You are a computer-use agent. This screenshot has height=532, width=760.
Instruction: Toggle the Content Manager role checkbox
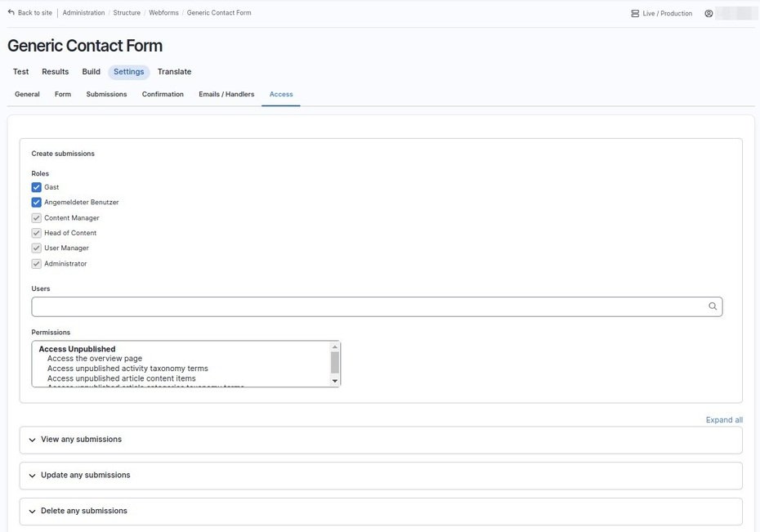tap(36, 218)
